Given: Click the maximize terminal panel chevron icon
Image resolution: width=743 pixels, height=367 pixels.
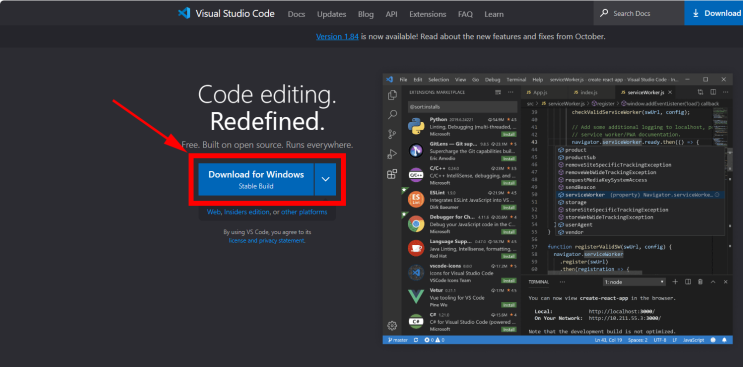Looking at the screenshot, I should 713,282.
